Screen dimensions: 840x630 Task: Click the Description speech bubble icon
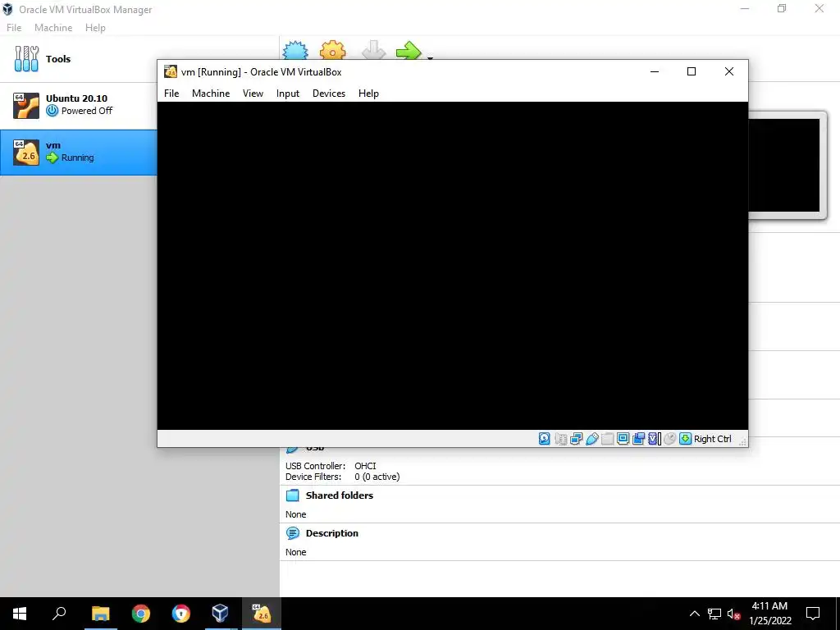click(293, 533)
